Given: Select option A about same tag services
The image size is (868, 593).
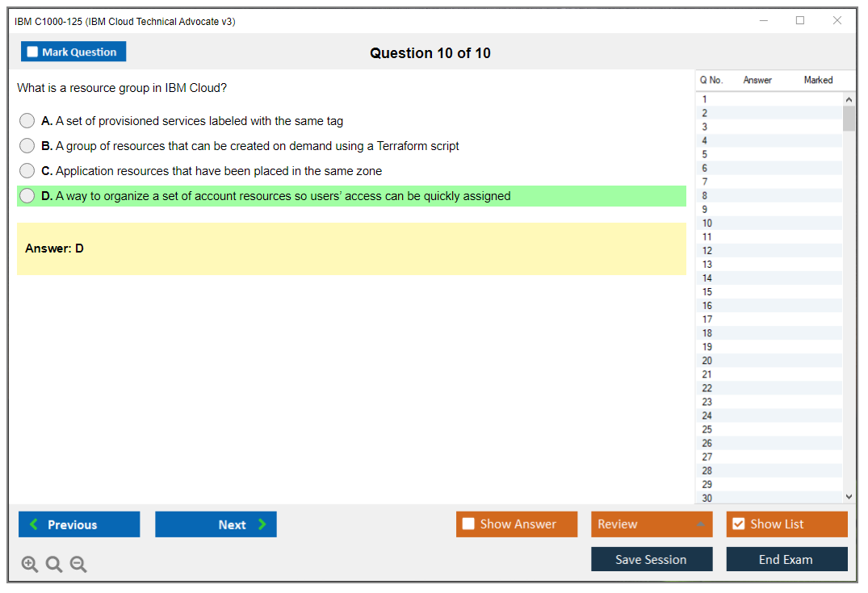Looking at the screenshot, I should point(27,121).
